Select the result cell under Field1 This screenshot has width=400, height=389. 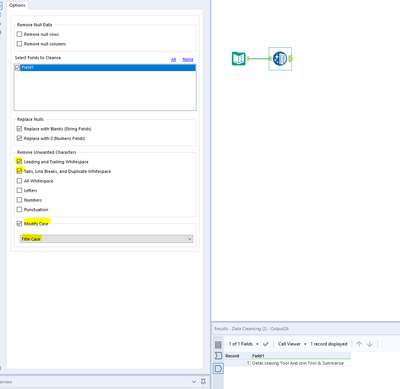[300, 363]
